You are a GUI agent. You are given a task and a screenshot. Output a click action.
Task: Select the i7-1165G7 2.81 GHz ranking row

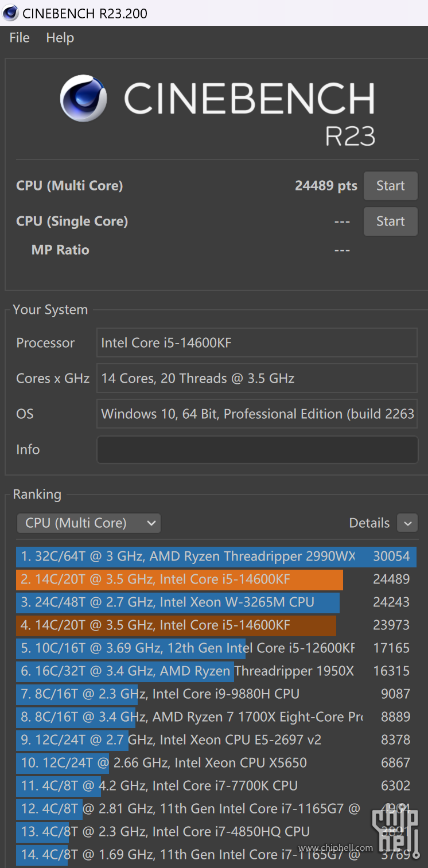(216, 809)
